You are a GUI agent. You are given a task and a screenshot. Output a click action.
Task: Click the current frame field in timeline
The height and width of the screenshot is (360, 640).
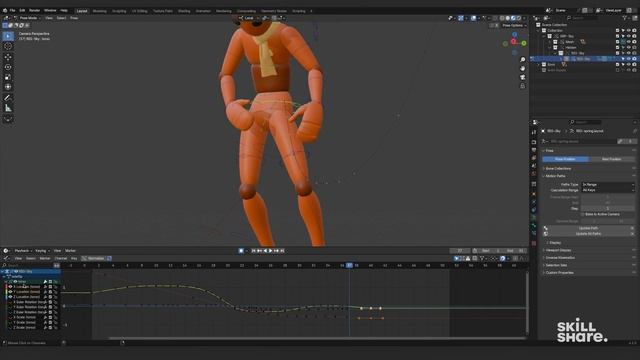pos(460,251)
